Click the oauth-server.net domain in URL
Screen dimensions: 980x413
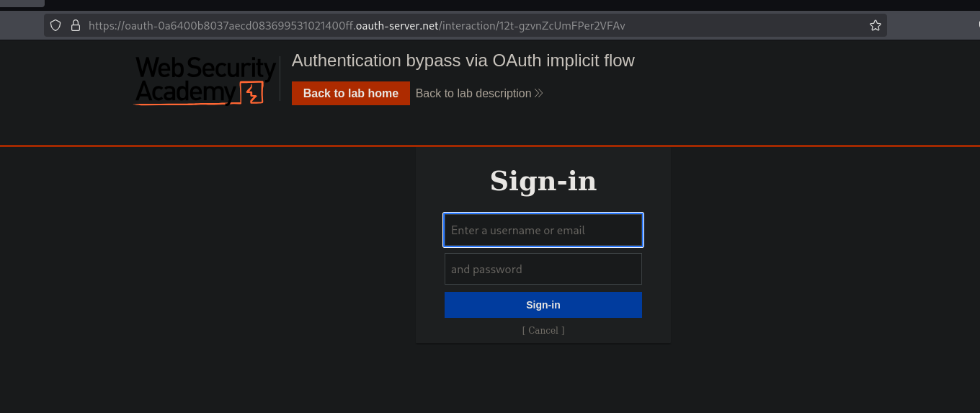point(397,25)
